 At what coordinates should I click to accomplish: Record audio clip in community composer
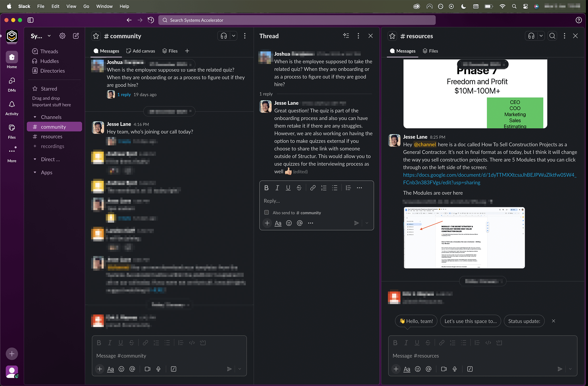tap(158, 369)
